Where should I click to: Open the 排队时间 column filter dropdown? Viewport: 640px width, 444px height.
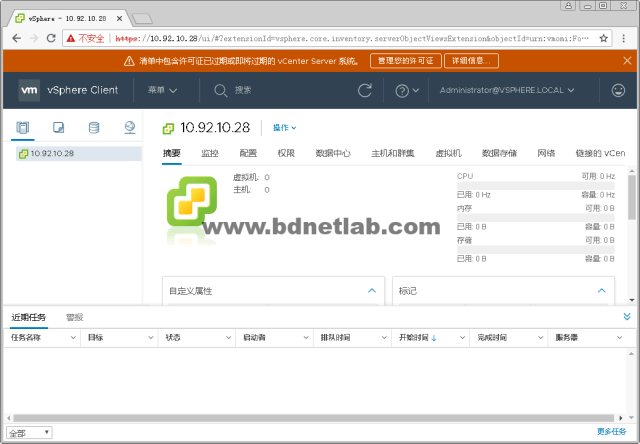[x=384, y=337]
